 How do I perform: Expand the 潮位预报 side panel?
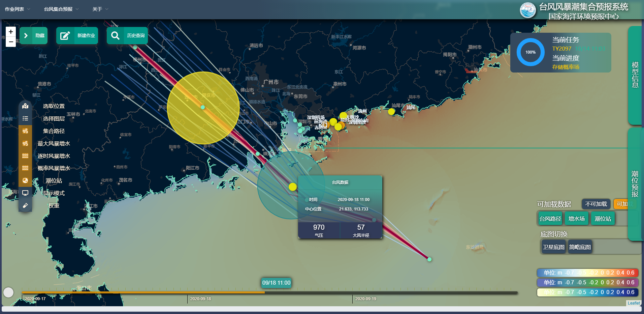click(x=635, y=184)
